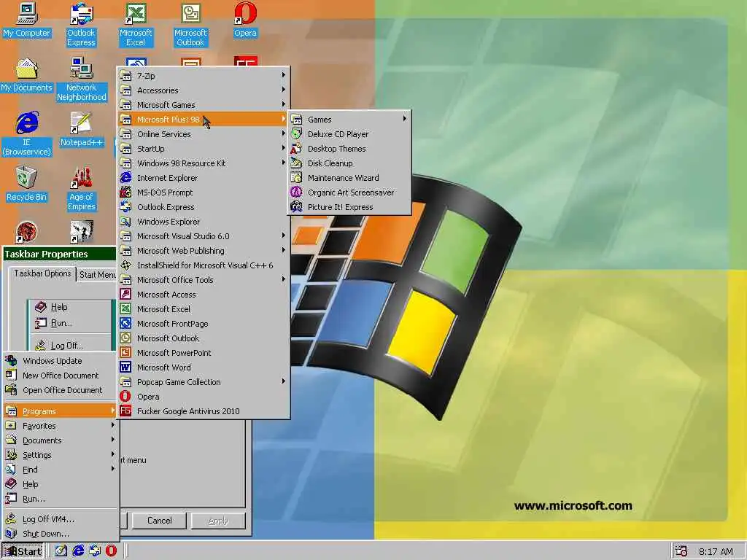Open Maintenance Wizard
Viewport: 747px width, 560px height.
point(349,178)
